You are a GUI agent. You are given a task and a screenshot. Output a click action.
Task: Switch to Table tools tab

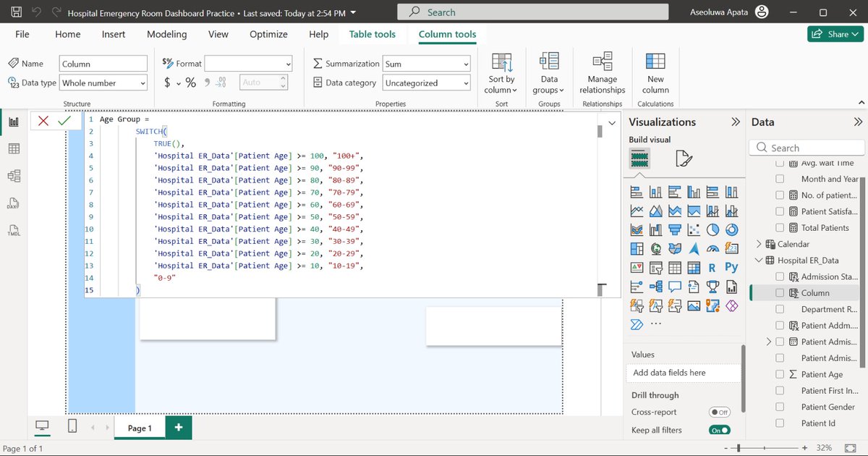pyautogui.click(x=373, y=34)
